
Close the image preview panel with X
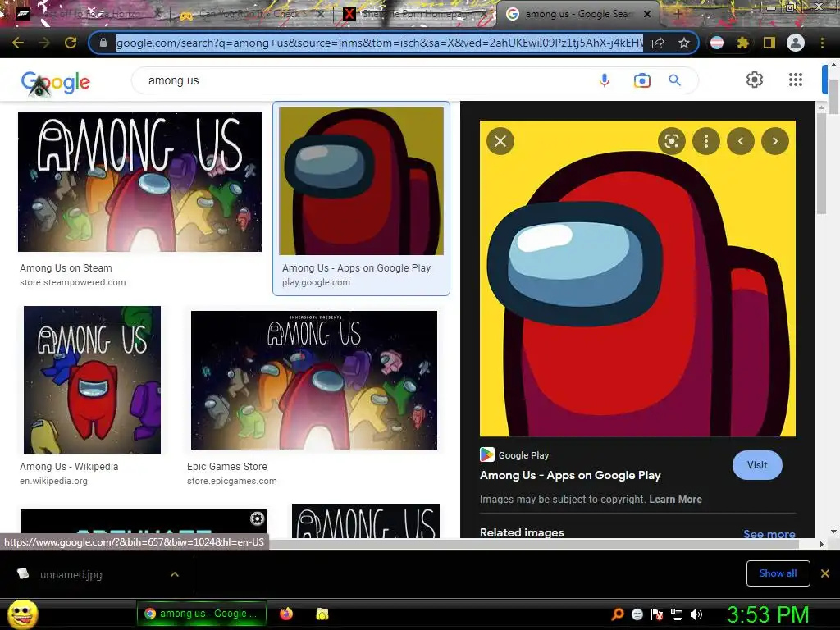point(500,141)
